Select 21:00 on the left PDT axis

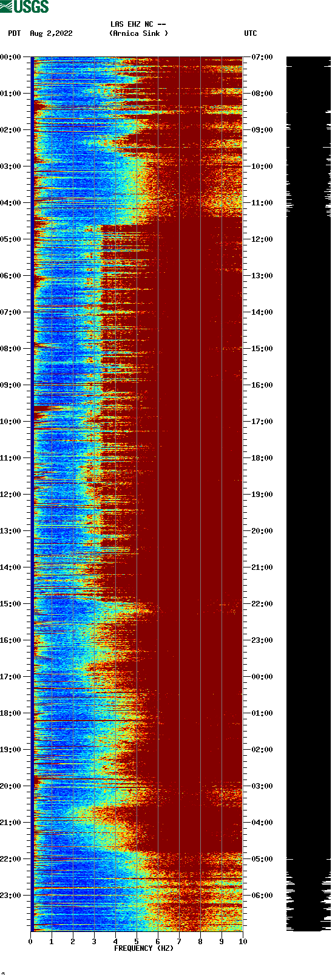coord(11,823)
